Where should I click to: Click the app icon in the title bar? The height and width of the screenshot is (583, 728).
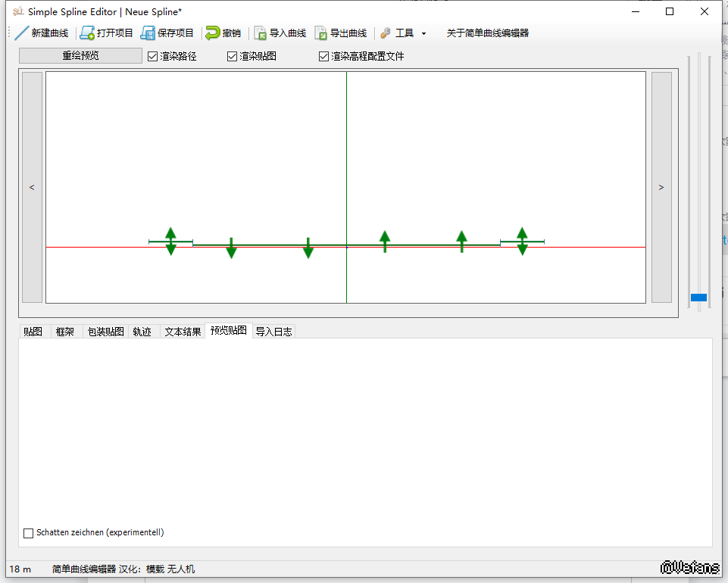(x=18, y=11)
